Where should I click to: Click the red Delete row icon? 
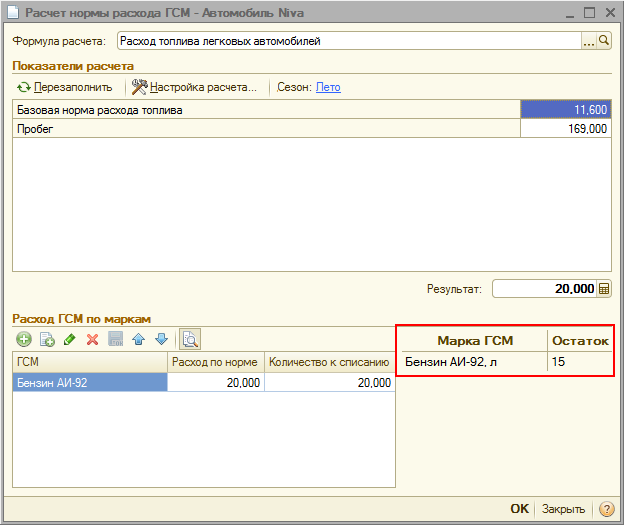click(92, 340)
